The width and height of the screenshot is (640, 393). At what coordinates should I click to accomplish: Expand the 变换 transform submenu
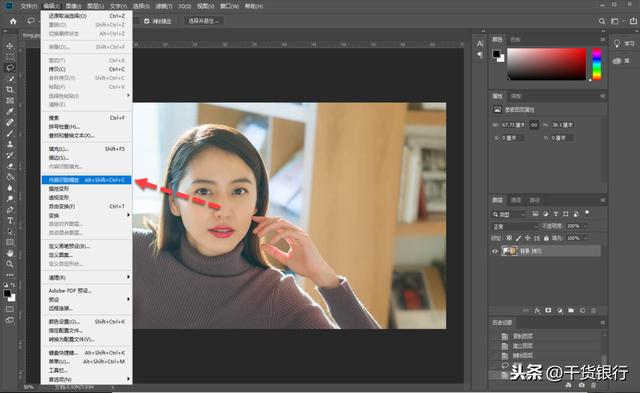coord(87,215)
